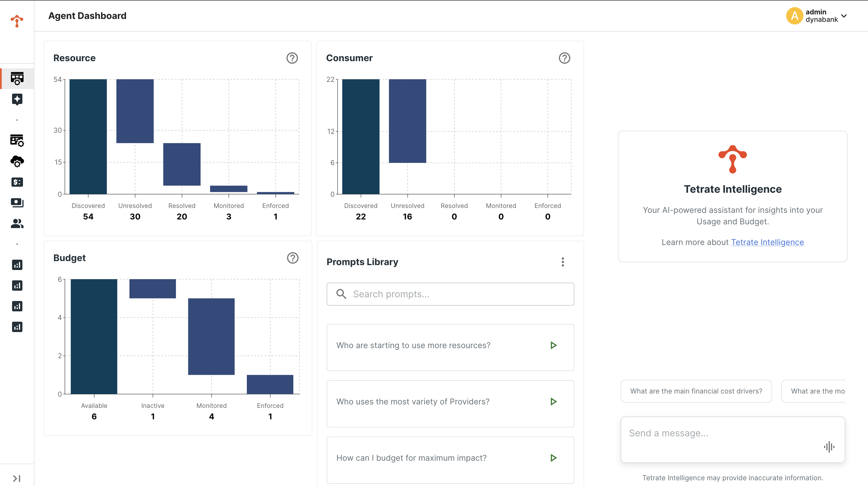Open the Resource chart help tooltip

click(292, 58)
